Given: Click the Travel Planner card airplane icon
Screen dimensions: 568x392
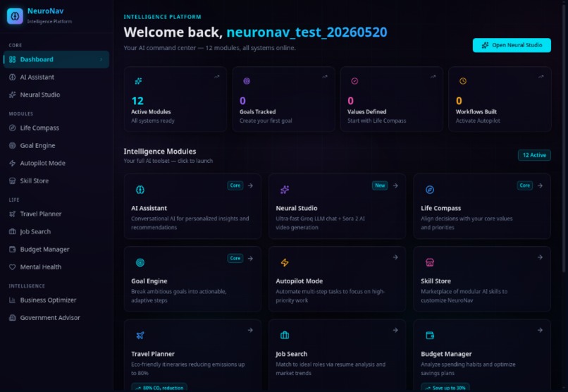Looking at the screenshot, I should (x=140, y=336).
